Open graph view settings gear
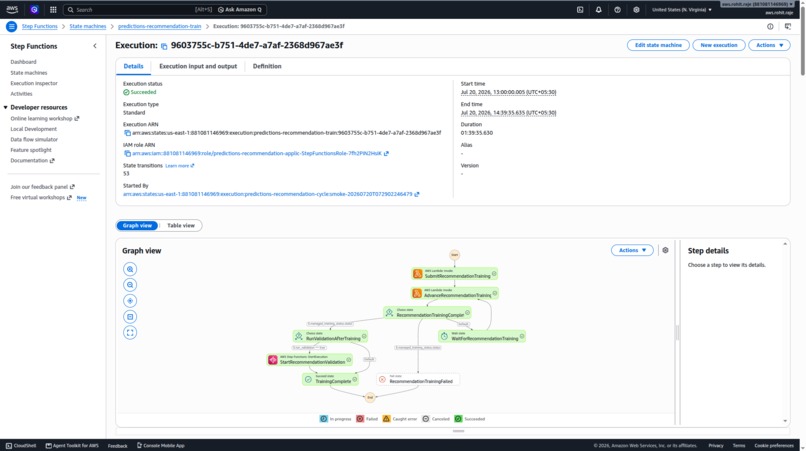Image resolution: width=806 pixels, height=451 pixels. [x=665, y=250]
